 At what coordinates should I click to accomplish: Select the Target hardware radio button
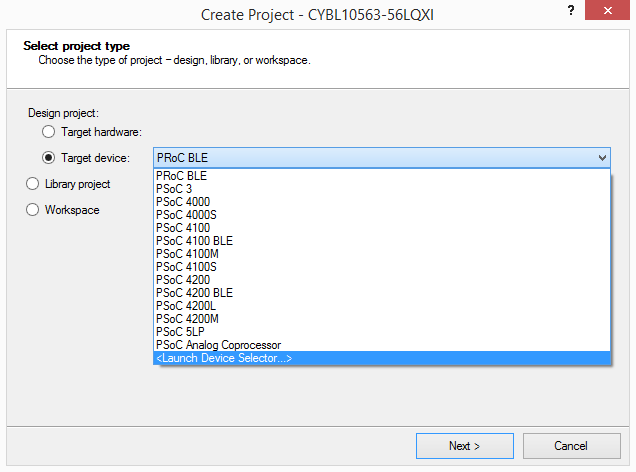[x=48, y=132]
